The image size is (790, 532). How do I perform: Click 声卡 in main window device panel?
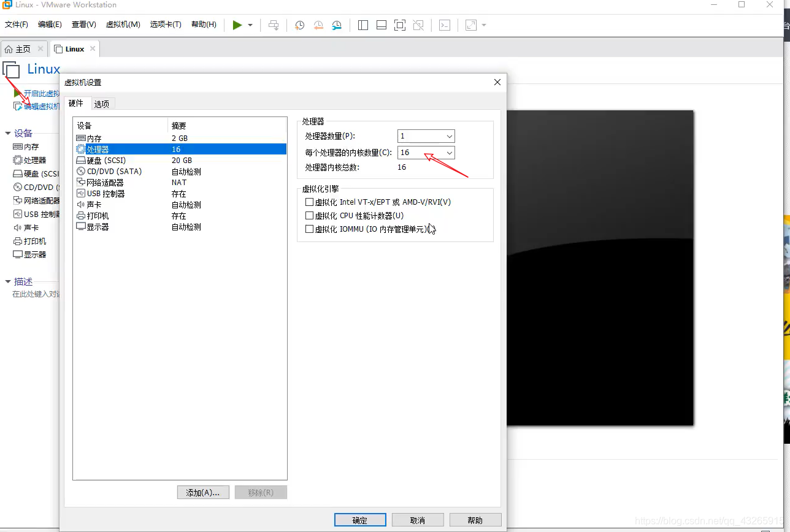click(26, 227)
